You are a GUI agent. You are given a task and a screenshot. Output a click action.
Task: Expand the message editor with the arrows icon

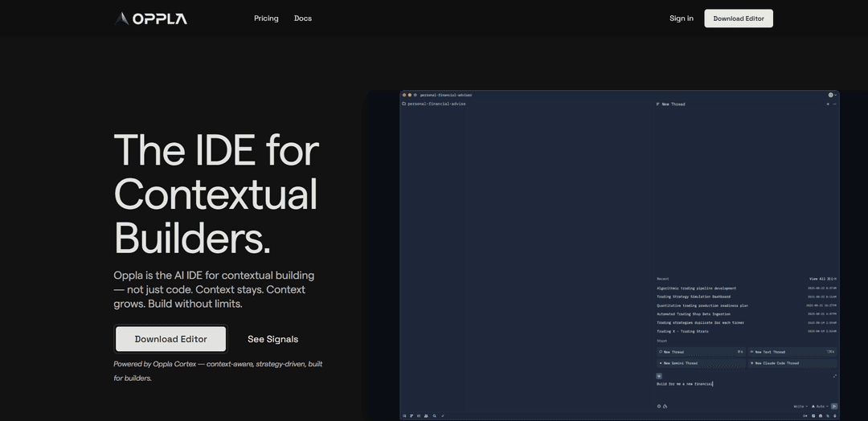click(835, 376)
